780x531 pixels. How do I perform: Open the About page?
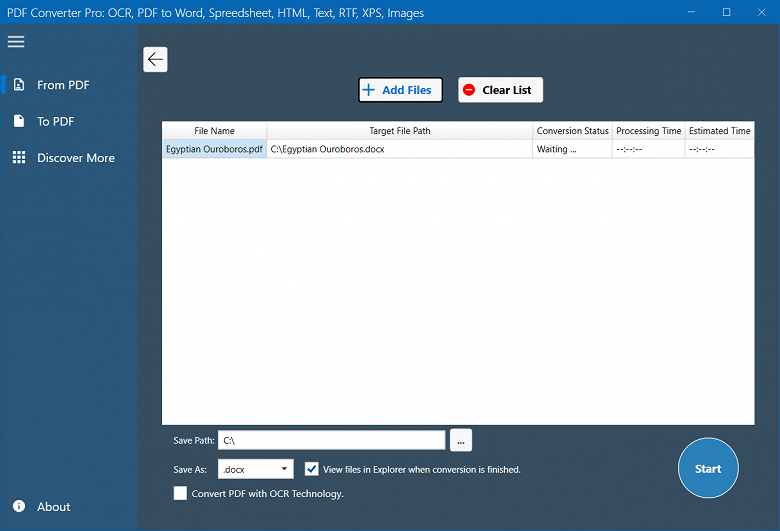pos(69,506)
